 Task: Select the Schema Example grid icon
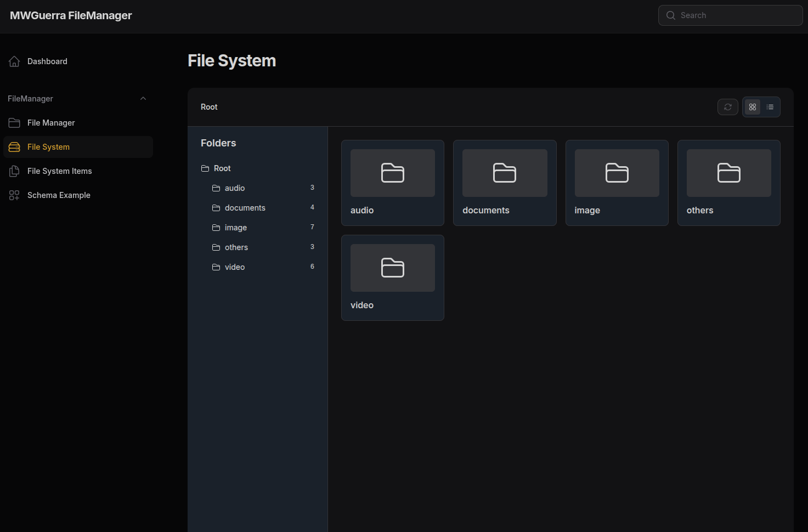[14, 195]
